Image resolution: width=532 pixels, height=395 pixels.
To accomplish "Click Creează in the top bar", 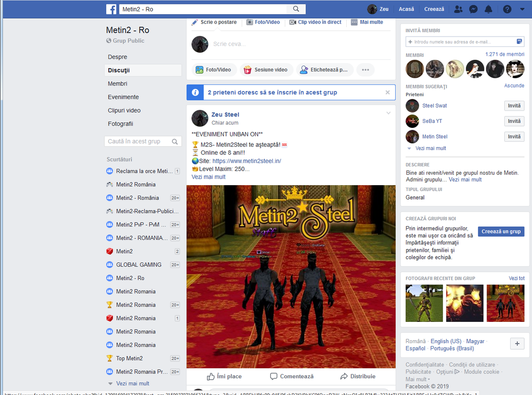I will [434, 9].
